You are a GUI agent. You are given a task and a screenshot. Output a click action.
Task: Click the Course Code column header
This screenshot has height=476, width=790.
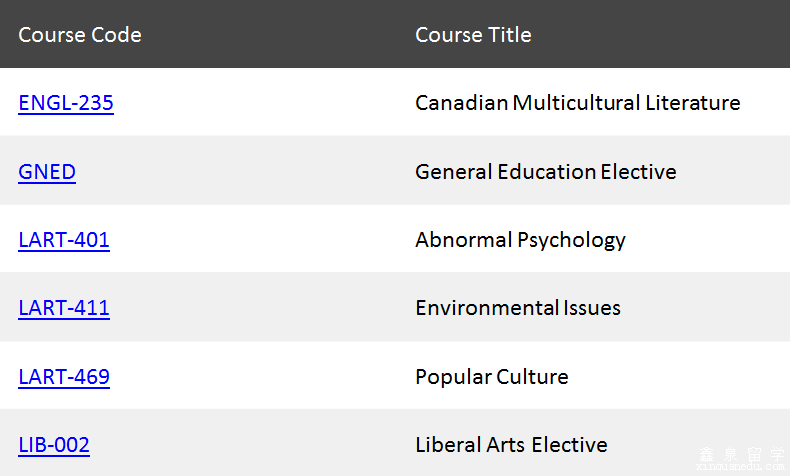click(x=80, y=35)
